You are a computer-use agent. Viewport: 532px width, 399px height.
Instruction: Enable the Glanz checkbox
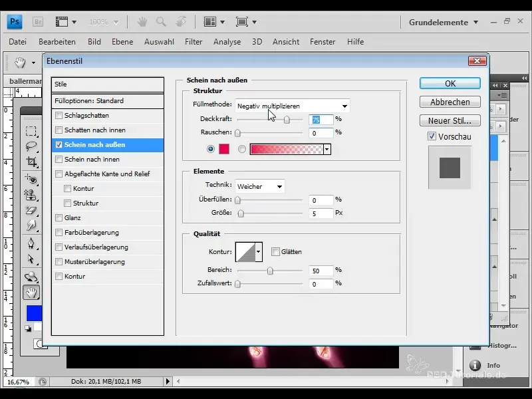pyautogui.click(x=59, y=217)
